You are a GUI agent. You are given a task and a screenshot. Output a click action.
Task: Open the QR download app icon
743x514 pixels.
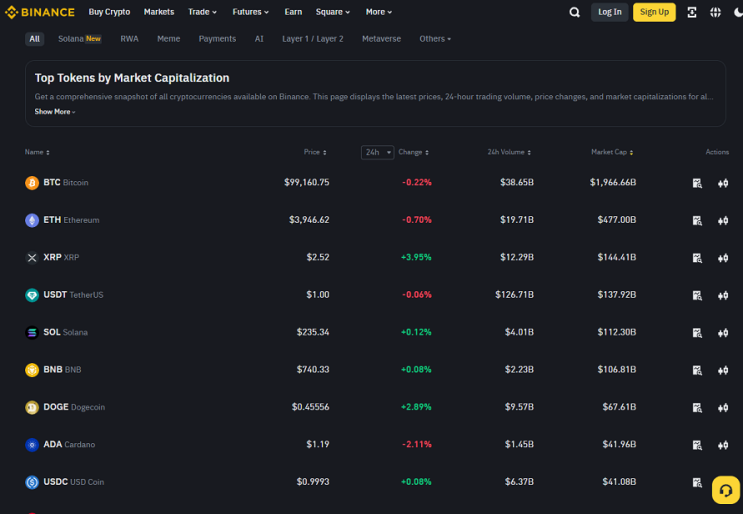click(x=692, y=12)
